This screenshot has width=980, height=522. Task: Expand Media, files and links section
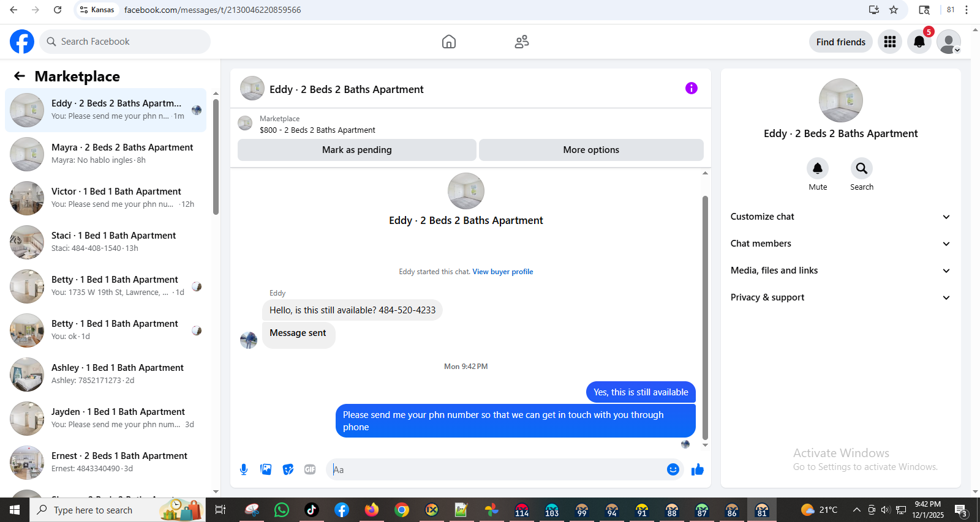[x=840, y=270]
